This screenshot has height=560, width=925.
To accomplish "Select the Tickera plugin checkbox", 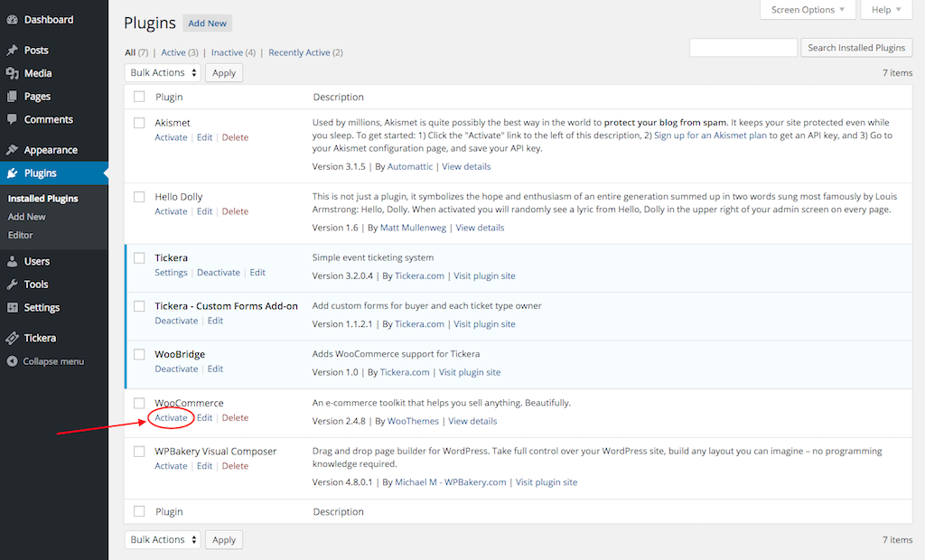I will tap(139, 258).
